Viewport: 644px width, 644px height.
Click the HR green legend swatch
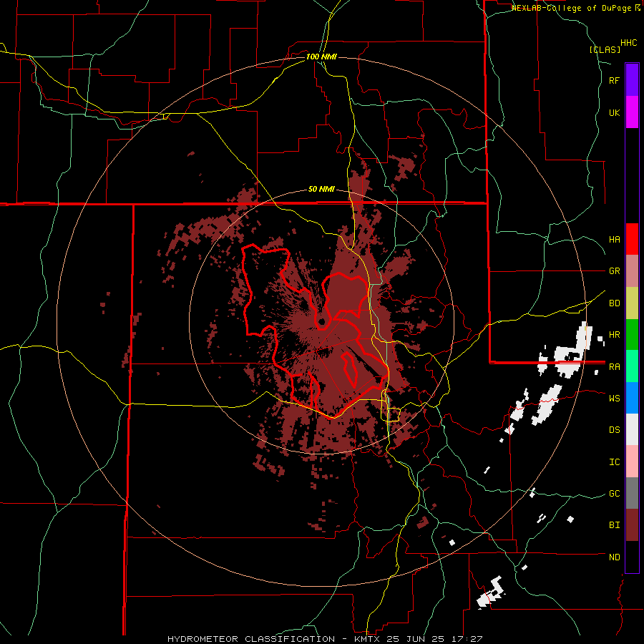tap(632, 335)
